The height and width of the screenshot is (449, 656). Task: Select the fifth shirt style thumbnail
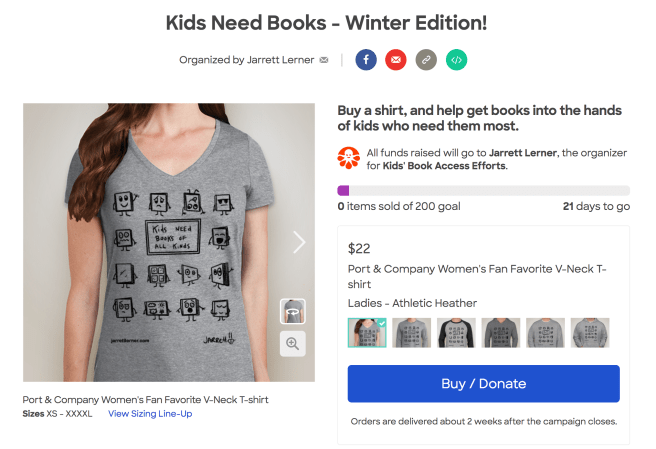[x=546, y=333]
